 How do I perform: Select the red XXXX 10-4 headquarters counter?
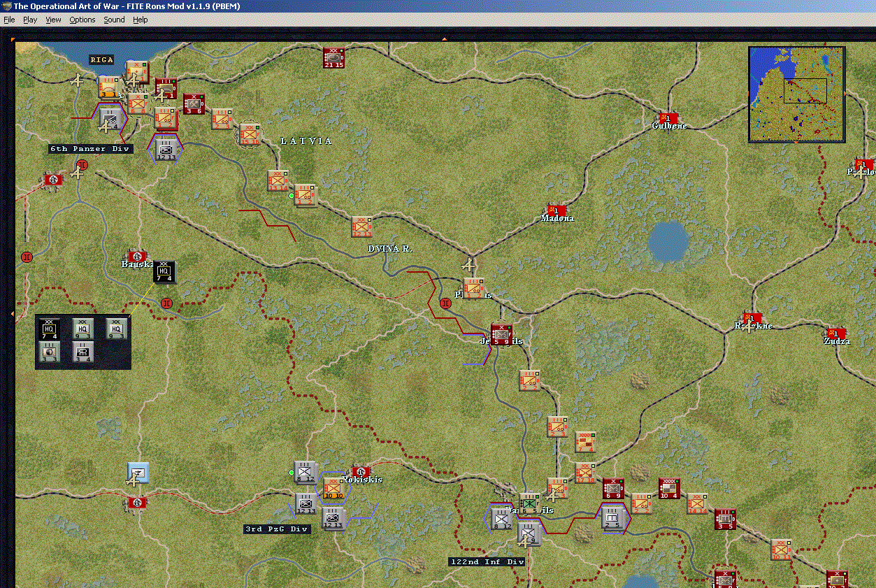click(x=669, y=488)
